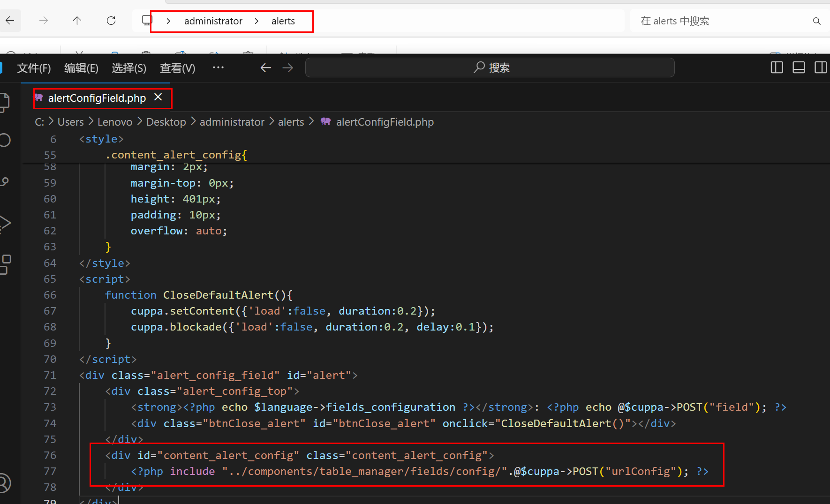The width and height of the screenshot is (830, 504).
Task: Click cuppa.blockade code line
Action: click(x=312, y=327)
